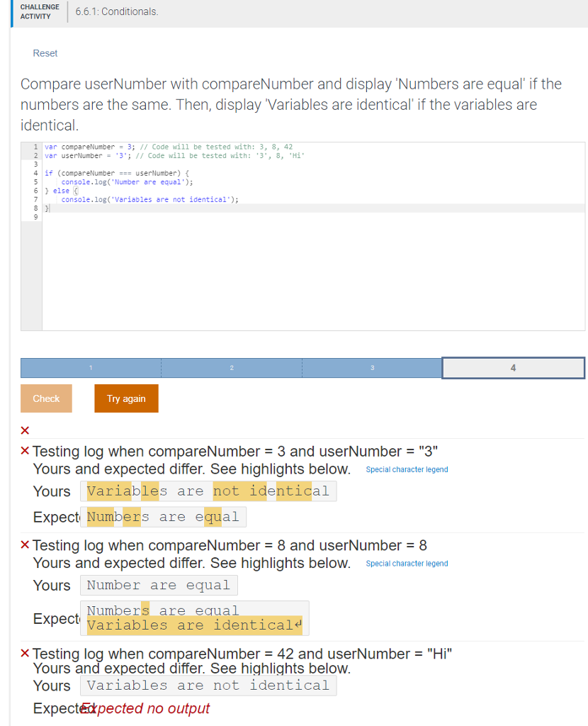
Task: Click the CHALLENGE ACTIVITY header label
Action: 39,13
